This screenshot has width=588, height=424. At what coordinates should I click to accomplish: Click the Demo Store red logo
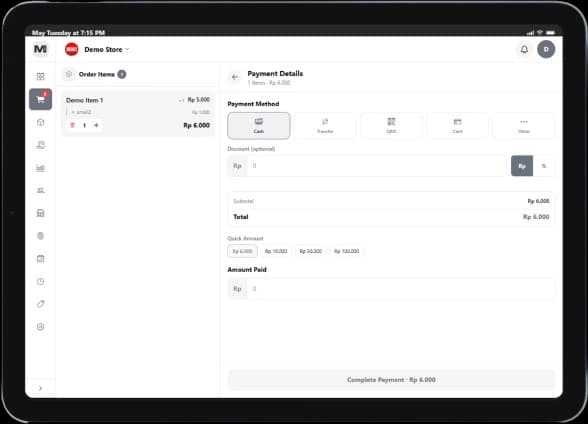click(x=72, y=49)
